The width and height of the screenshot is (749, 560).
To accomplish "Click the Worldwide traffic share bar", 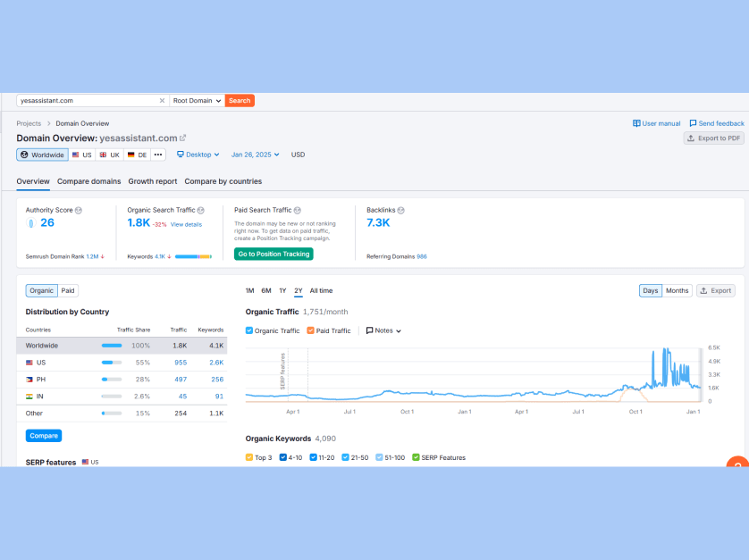I will point(112,345).
